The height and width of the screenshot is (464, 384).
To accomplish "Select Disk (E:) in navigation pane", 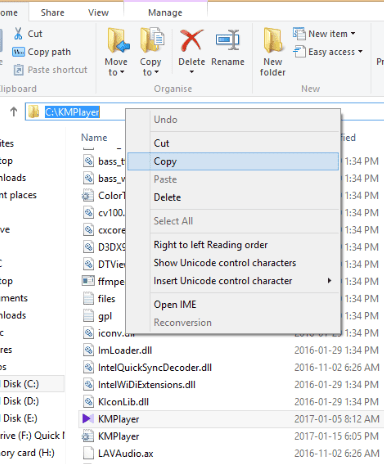I will click(20, 418).
